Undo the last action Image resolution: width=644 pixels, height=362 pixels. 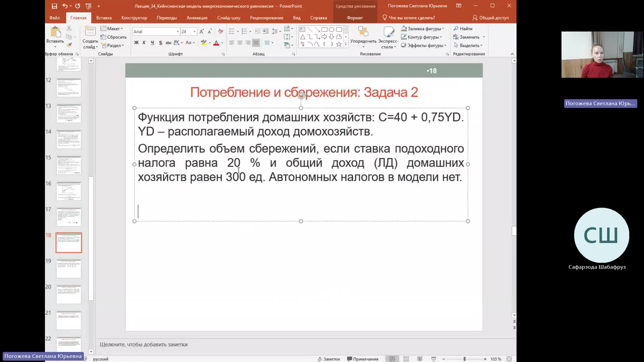point(65,6)
